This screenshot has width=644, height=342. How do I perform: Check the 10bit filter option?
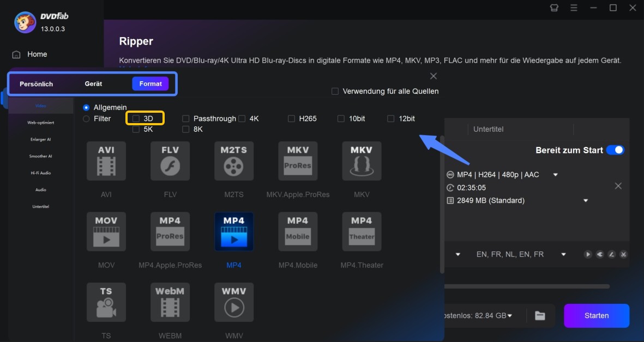click(x=341, y=119)
